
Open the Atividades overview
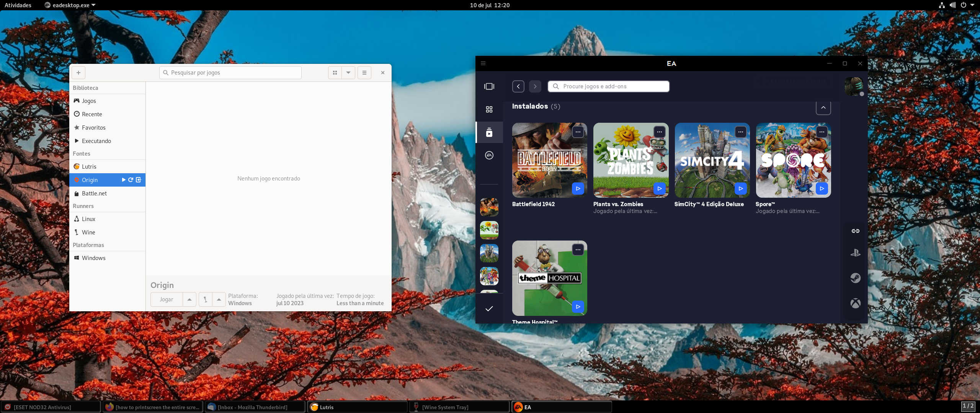click(x=18, y=5)
